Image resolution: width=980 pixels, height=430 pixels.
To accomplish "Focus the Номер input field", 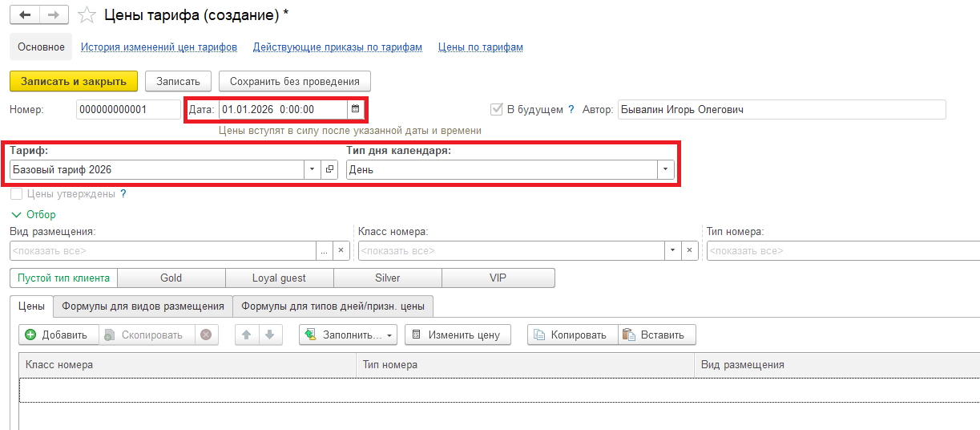I will tap(129, 109).
